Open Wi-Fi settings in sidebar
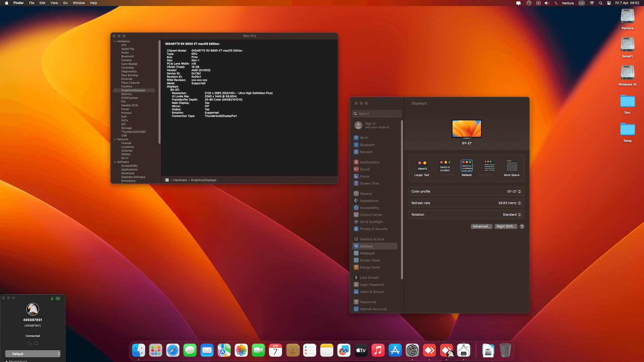644x362 pixels. pos(375,138)
